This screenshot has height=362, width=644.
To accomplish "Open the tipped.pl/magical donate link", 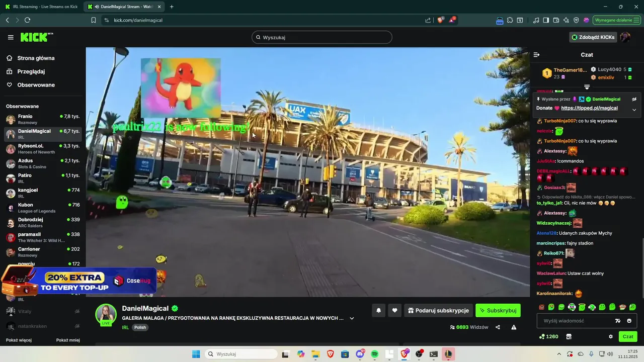I will pos(589,108).
